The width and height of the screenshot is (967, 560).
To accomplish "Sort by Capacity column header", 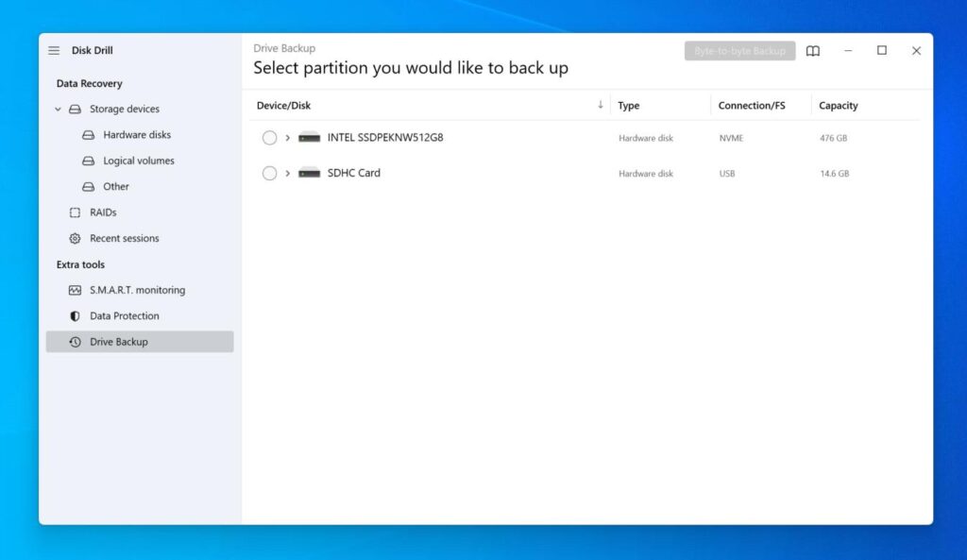I will (839, 106).
